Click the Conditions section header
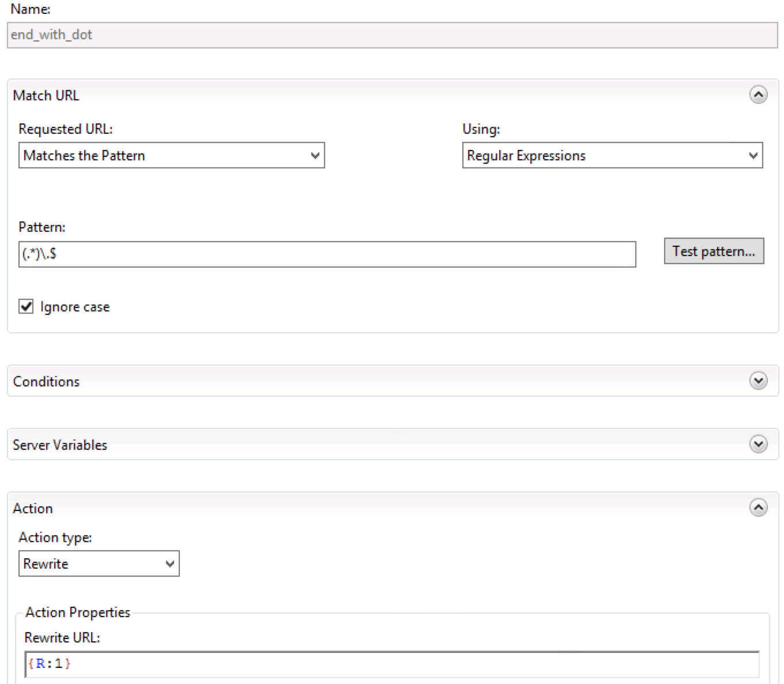The width and height of the screenshot is (784, 684). click(46, 382)
